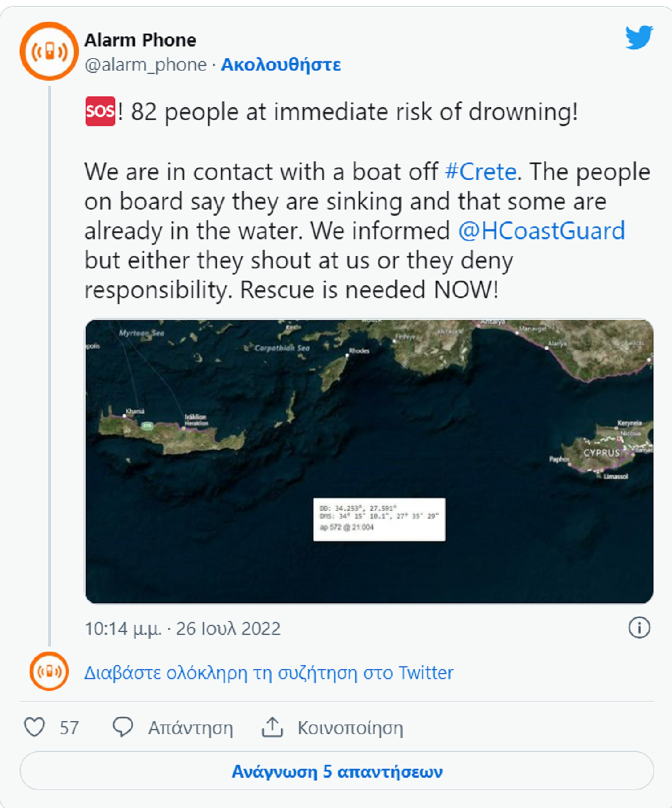Click the Απάντηση reply label

190,728
